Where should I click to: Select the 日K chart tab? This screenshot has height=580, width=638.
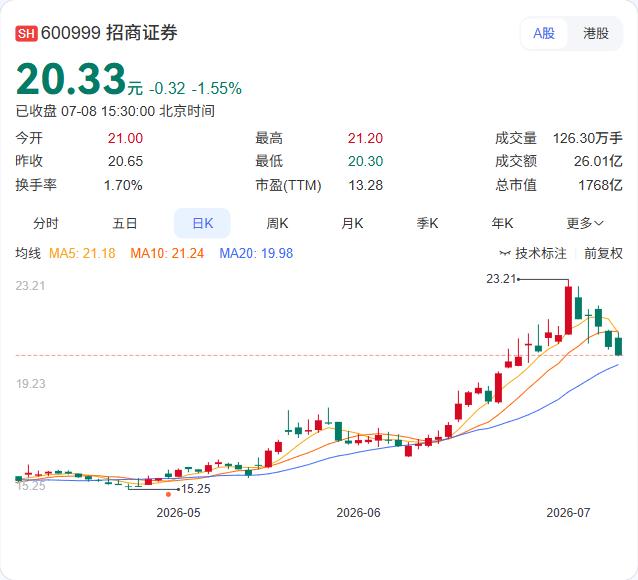(x=202, y=223)
